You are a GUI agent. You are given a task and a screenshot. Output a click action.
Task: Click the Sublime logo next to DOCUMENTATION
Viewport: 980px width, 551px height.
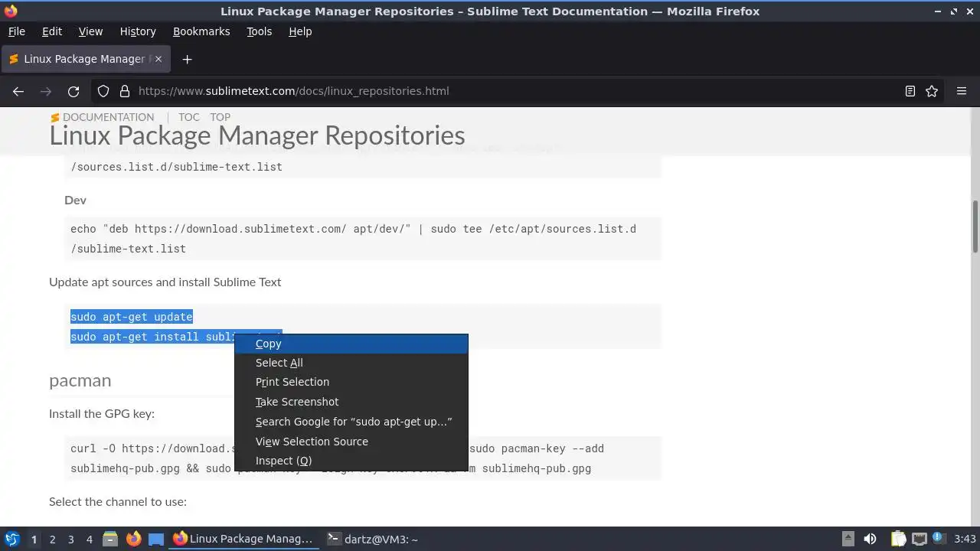coord(55,117)
